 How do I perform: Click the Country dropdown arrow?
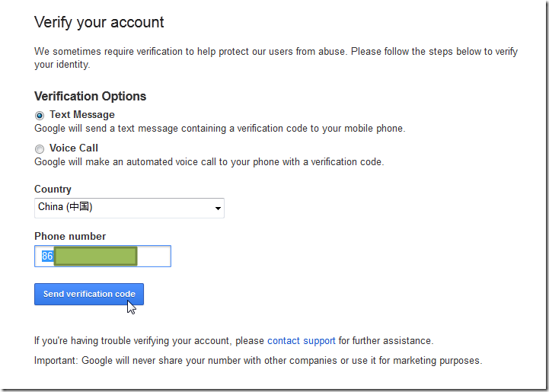coord(218,208)
